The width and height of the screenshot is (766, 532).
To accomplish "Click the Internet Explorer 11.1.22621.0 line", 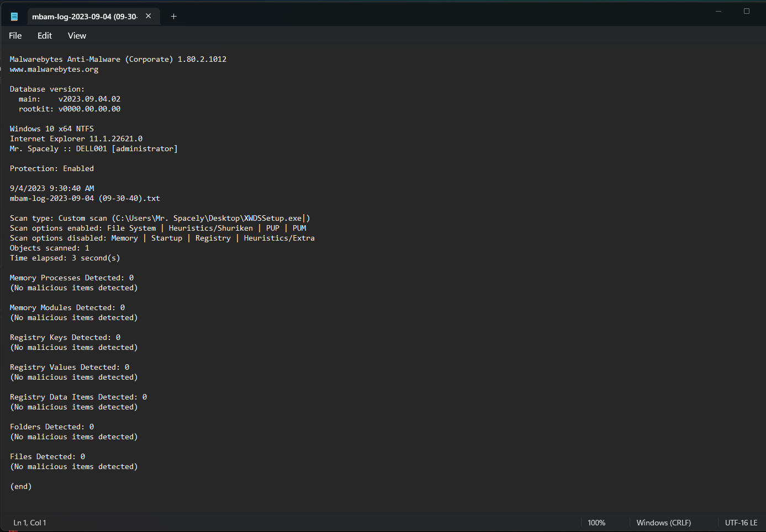I will (76, 139).
